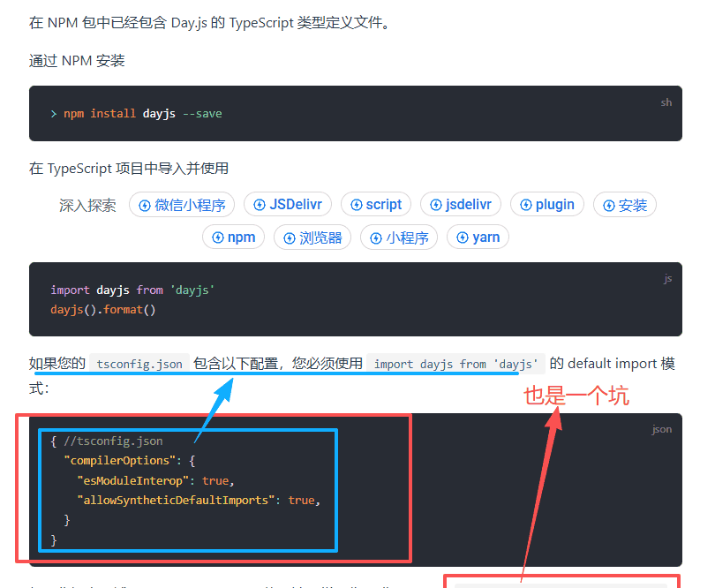Open the 小程序 tag link
Viewport: 715px width, 588px height.
[399, 237]
